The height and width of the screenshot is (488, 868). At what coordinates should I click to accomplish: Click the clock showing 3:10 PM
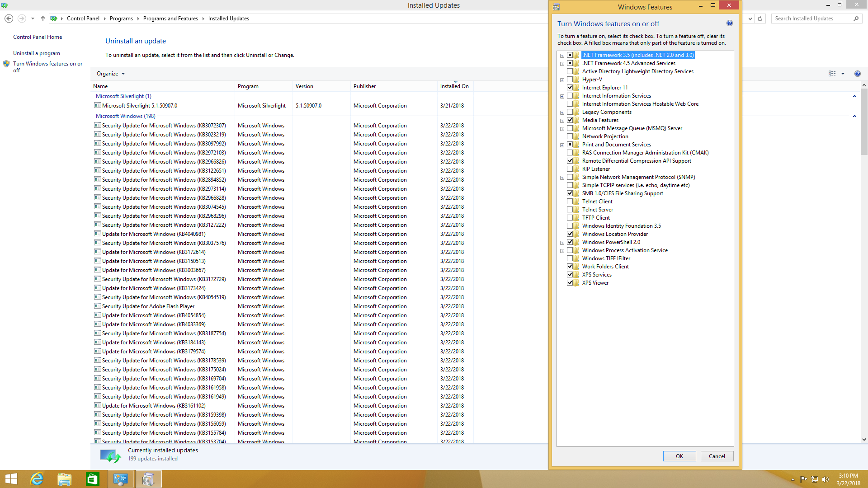[x=848, y=476]
